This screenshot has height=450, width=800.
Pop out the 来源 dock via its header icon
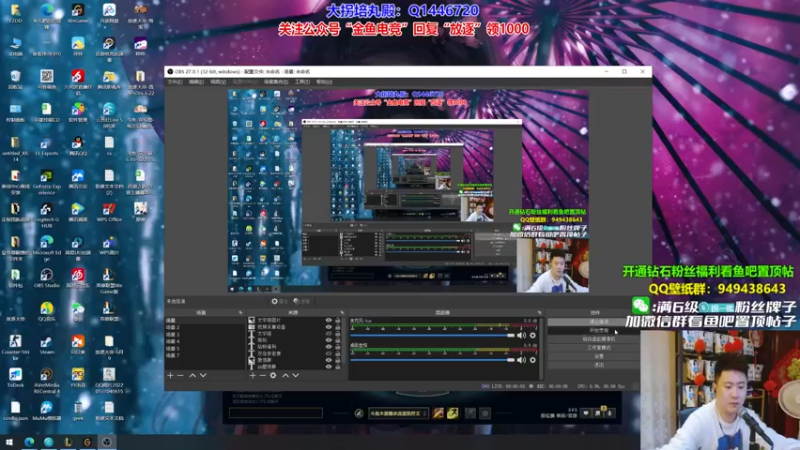[342, 313]
